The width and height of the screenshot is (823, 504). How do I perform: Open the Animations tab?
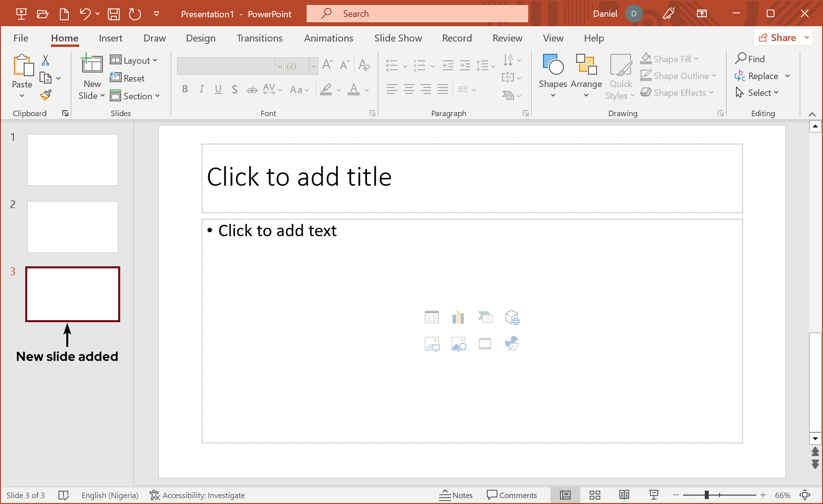point(328,38)
